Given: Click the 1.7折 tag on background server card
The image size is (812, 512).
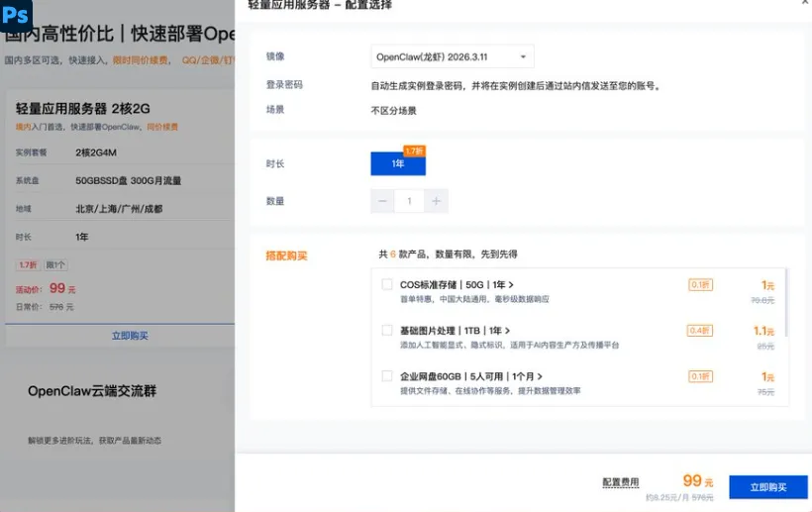Looking at the screenshot, I should point(28,265).
